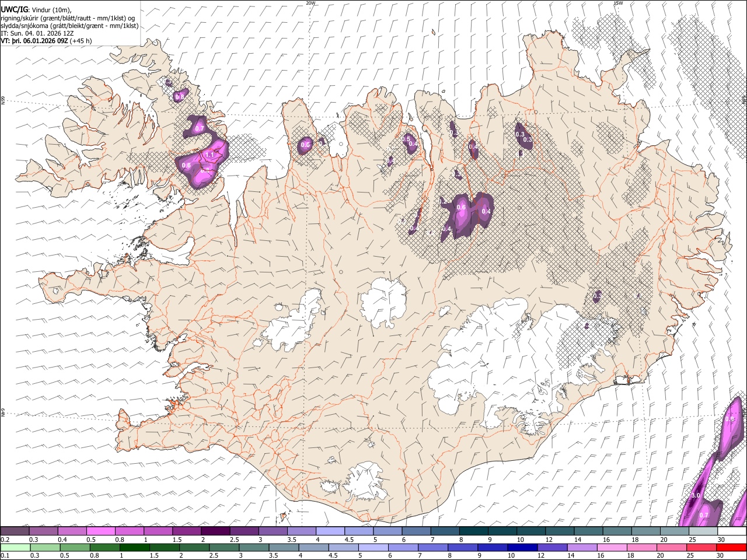Click the 0.2 label in the snow legend
The image size is (747, 560).
point(5,540)
